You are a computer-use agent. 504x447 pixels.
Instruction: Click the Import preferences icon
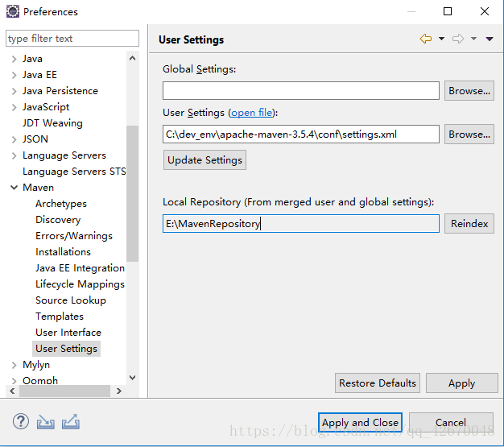coord(45,421)
